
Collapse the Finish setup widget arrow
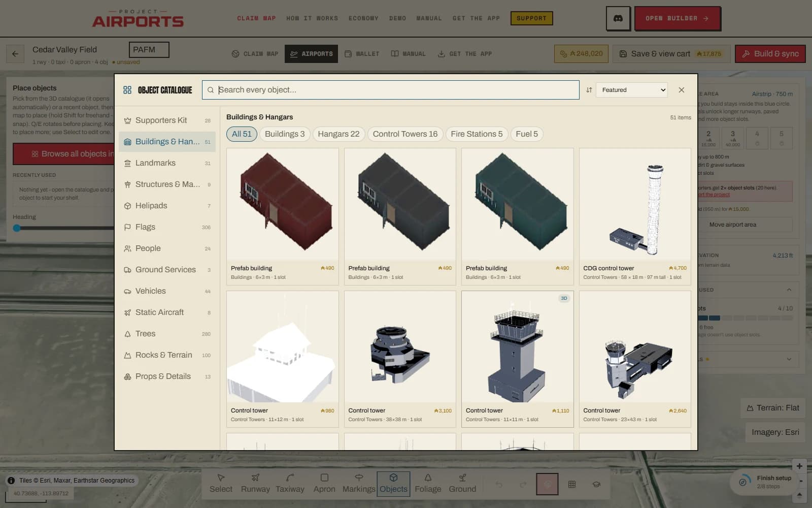800,494
